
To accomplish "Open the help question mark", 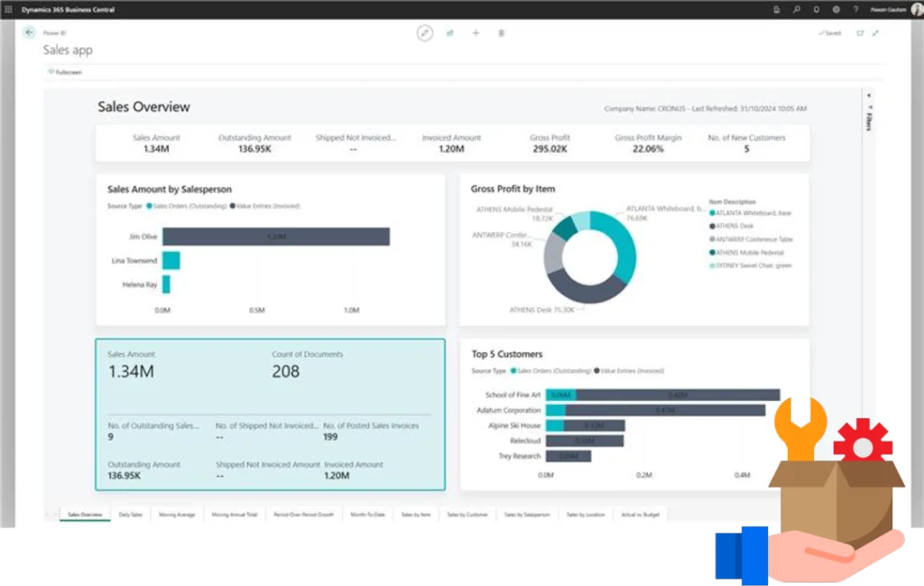I will (855, 9).
